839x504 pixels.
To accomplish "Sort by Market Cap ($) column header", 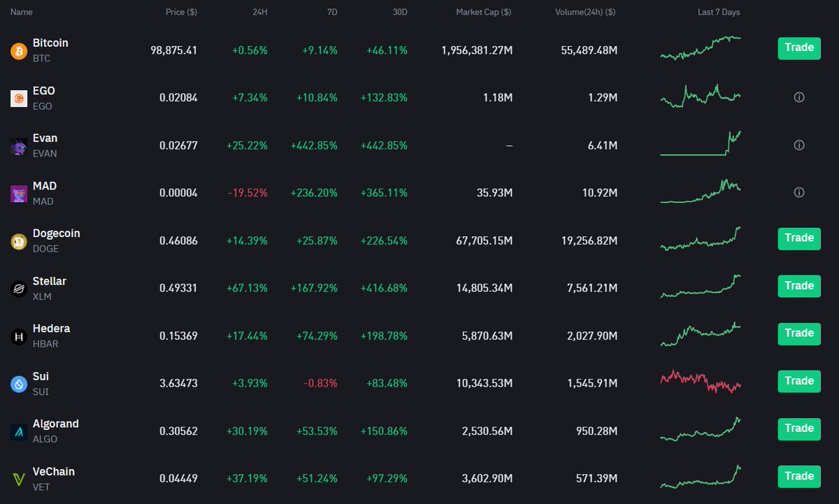I will click(x=484, y=13).
